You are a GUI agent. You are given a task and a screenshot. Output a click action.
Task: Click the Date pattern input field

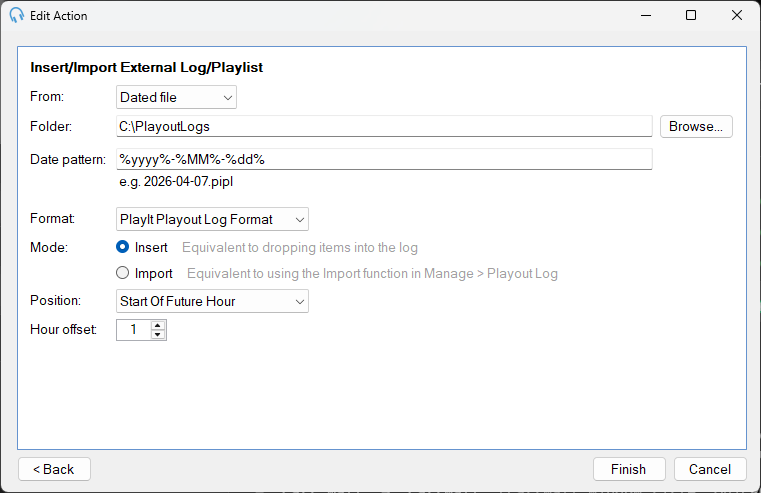pos(384,159)
